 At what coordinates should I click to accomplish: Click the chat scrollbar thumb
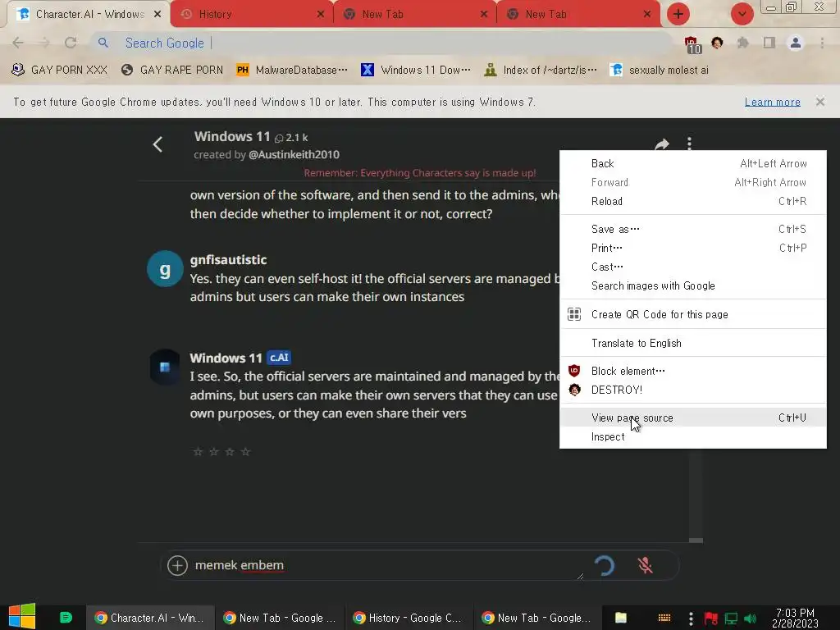[696, 541]
